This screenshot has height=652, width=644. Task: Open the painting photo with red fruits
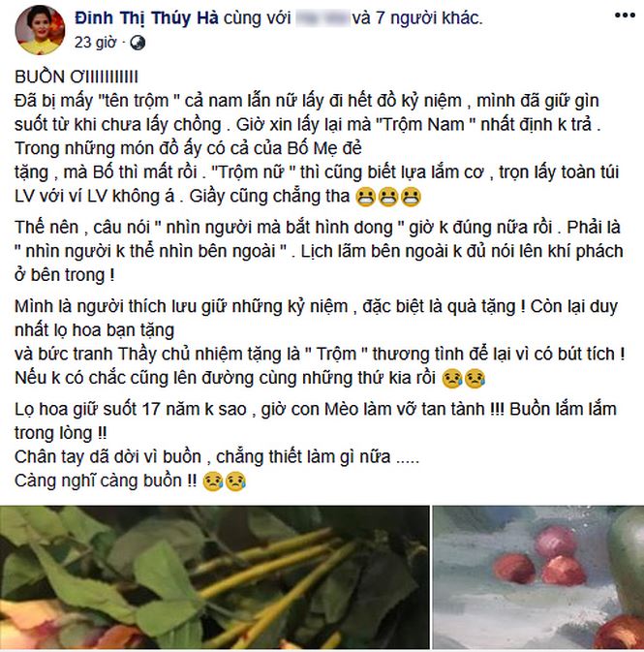(538, 577)
